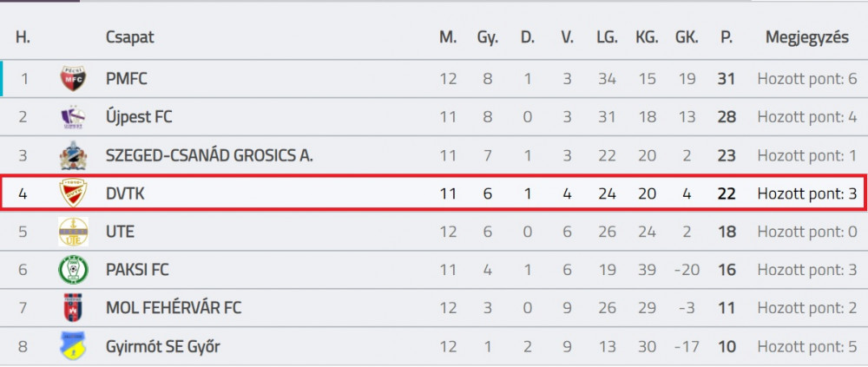Open SZEGED-CSANÁD GROSICS A. team link
The height and width of the screenshot is (367, 868).
coord(209,155)
